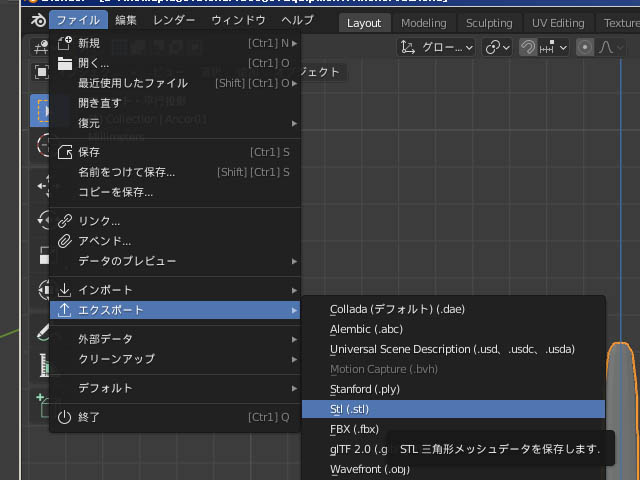Switch to the Layout workspace tab
The width and height of the screenshot is (640, 480).
click(x=364, y=23)
